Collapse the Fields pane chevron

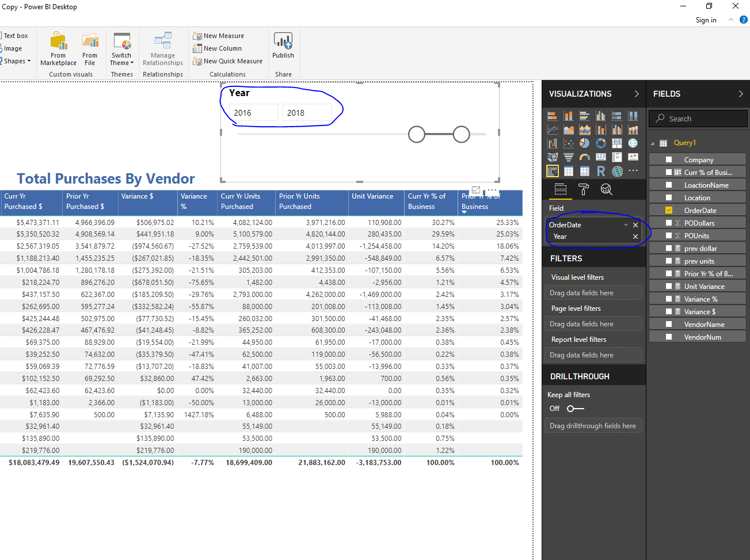click(741, 94)
